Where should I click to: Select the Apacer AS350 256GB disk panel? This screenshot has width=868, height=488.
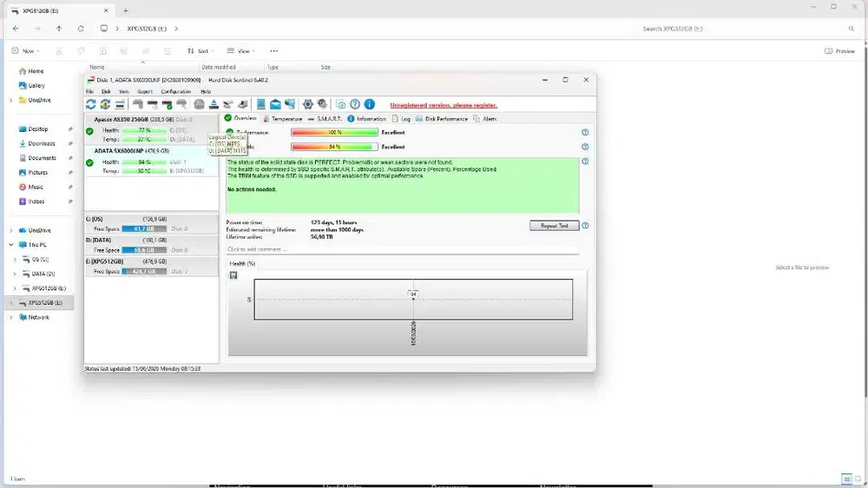pos(151,129)
